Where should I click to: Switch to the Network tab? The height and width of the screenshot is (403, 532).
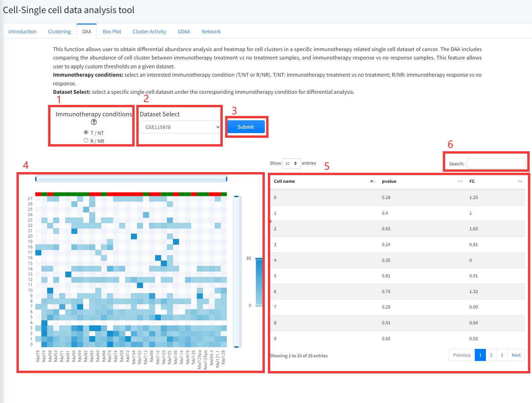(x=211, y=32)
